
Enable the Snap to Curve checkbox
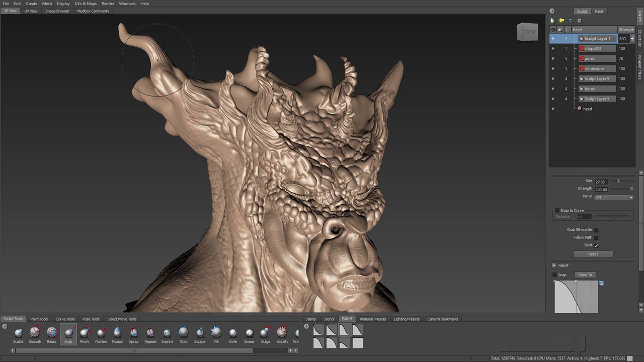tap(557, 211)
